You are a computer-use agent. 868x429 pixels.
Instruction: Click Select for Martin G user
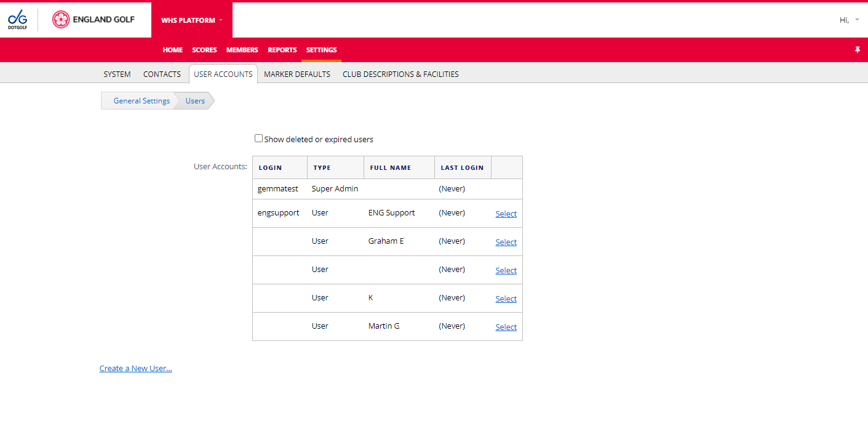[x=506, y=327]
